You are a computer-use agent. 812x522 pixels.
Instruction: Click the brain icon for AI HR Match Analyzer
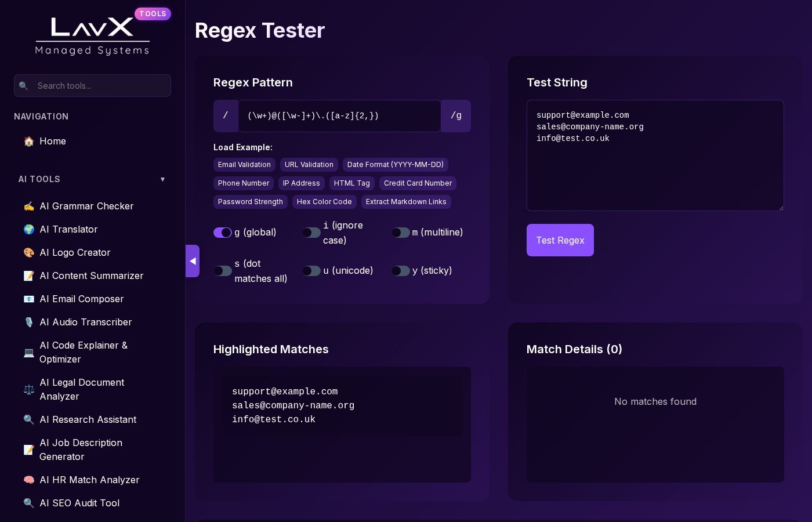(x=28, y=480)
